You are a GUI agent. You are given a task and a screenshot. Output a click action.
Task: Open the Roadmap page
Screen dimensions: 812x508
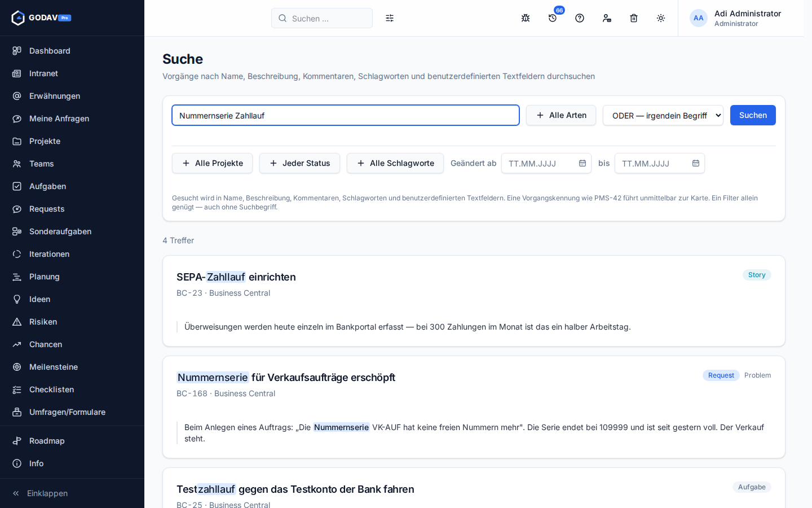pyautogui.click(x=72, y=441)
